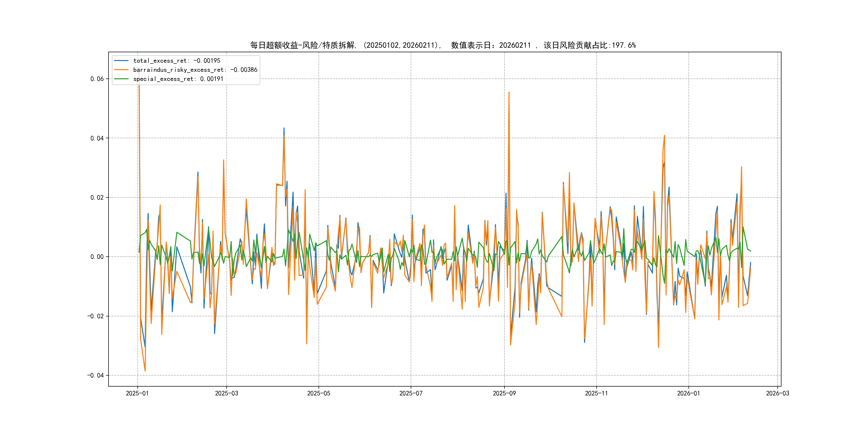Click the 2025-11 x-axis tick label
This screenshot has width=868, height=434.
(596, 393)
